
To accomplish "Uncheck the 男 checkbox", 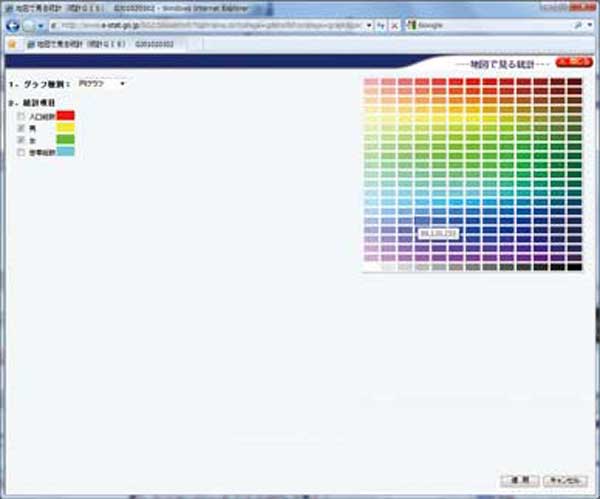I will [22, 129].
